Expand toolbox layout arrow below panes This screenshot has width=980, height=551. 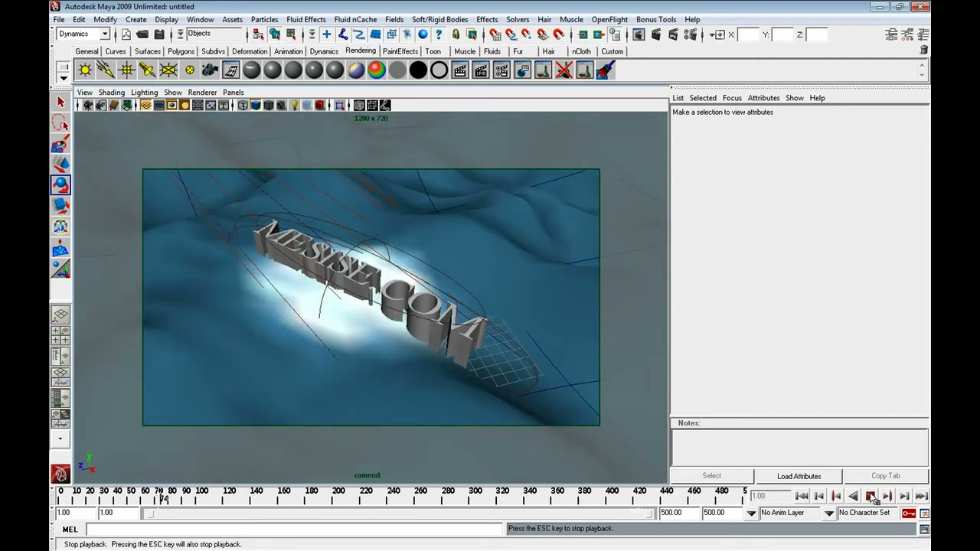point(60,439)
